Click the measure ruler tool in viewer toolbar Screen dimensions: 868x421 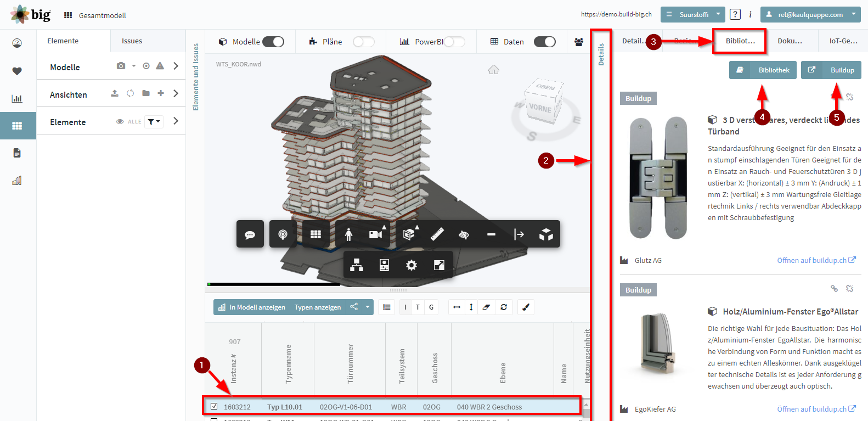(x=437, y=234)
